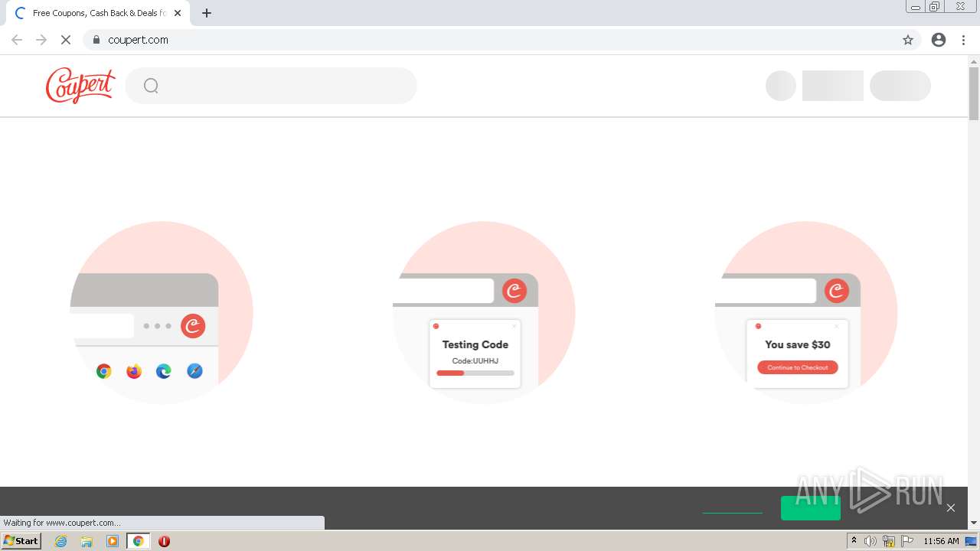Focus the Coupert search field
Screen dimensions: 980x551
tap(271, 86)
